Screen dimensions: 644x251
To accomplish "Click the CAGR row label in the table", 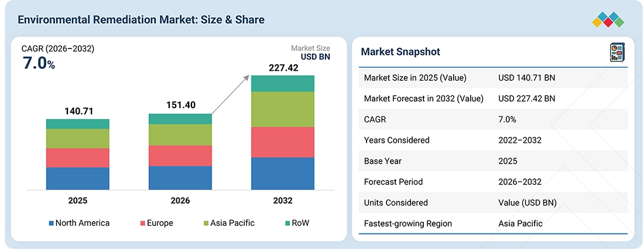I will [x=375, y=119].
